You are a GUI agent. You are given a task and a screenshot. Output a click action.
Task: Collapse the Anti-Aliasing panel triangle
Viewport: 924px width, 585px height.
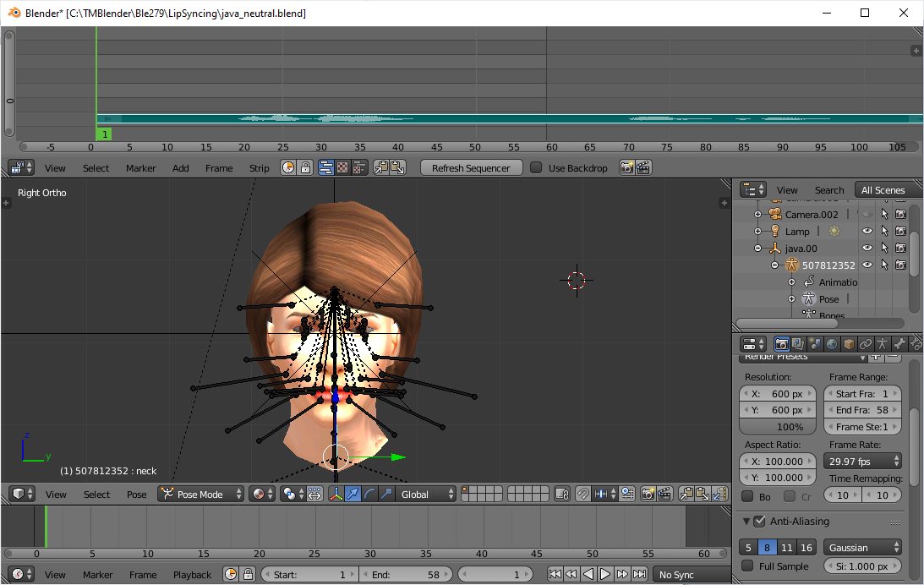pos(746,522)
